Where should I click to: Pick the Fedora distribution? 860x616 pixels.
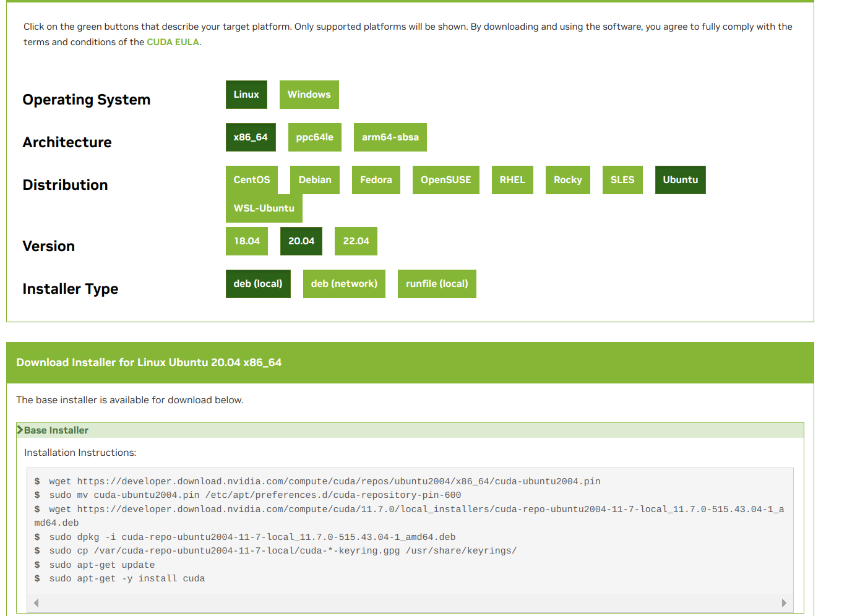click(x=376, y=180)
